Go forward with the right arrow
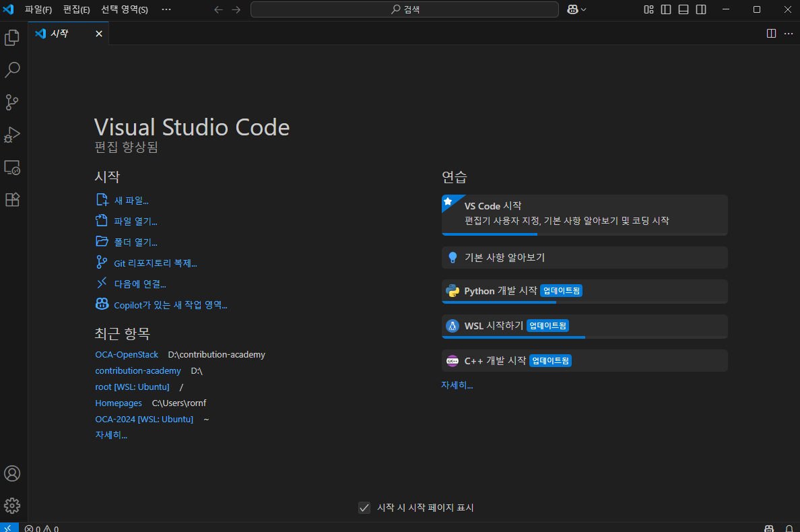 click(236, 9)
